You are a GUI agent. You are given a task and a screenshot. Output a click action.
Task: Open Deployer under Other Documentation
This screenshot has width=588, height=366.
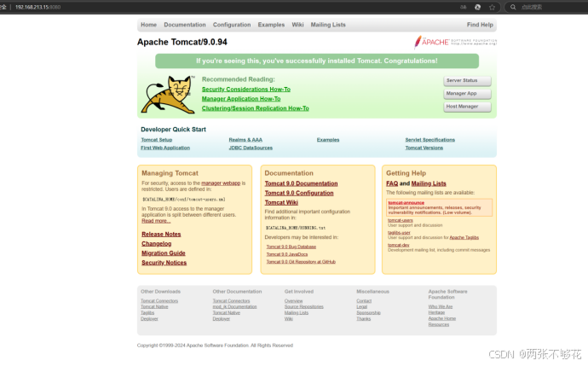point(222,319)
